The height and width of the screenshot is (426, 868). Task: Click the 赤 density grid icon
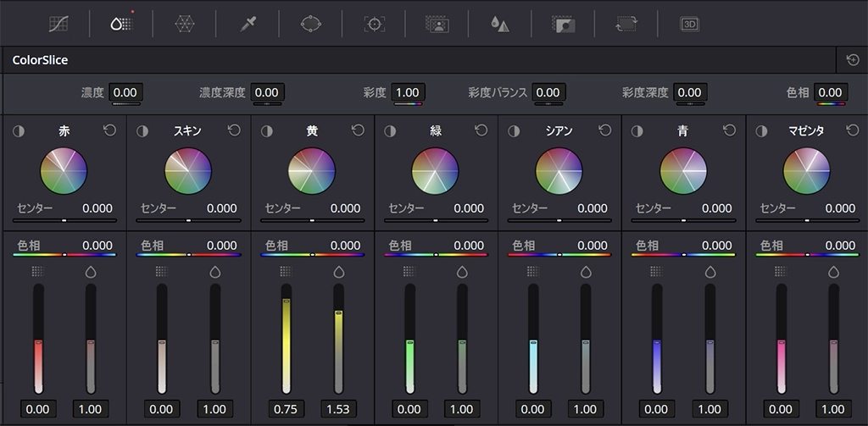tap(37, 271)
